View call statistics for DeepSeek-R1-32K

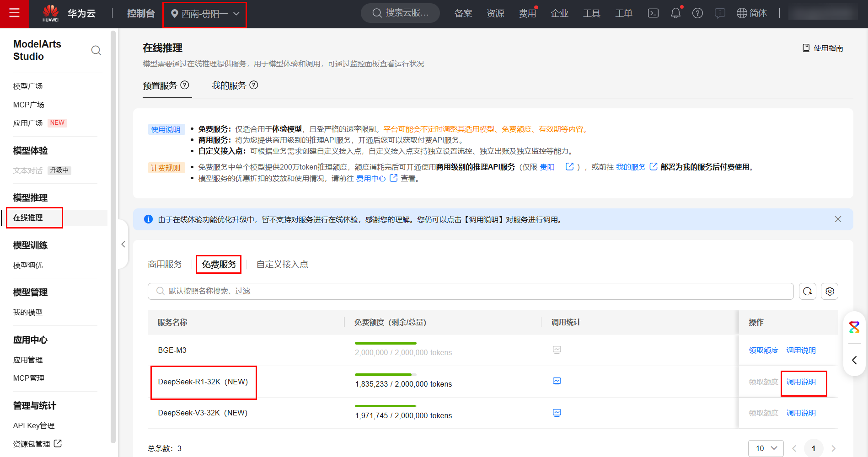(557, 381)
